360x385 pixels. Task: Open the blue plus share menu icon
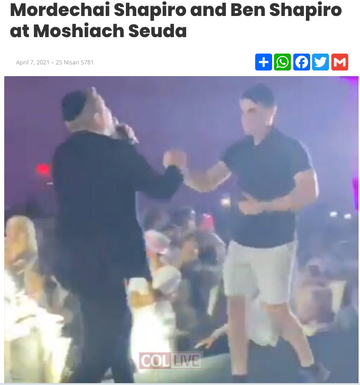tap(263, 62)
